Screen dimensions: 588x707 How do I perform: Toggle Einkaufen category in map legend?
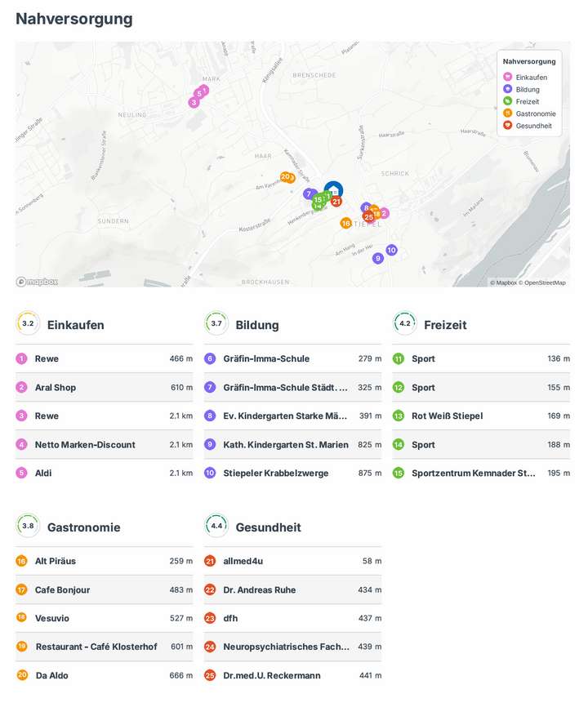tap(527, 78)
